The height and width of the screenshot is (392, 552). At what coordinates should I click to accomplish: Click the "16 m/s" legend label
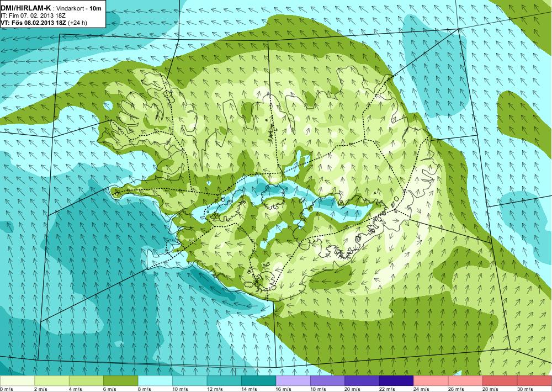click(x=284, y=389)
